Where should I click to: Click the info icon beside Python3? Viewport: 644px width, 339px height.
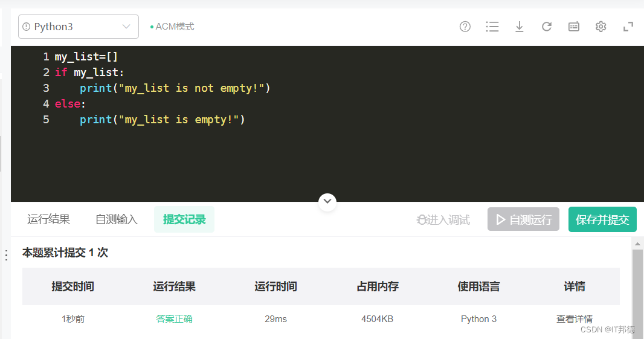point(27,27)
